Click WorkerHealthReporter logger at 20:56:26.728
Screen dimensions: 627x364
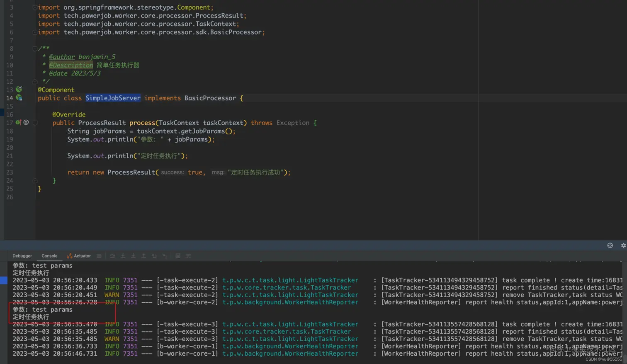pos(290,302)
